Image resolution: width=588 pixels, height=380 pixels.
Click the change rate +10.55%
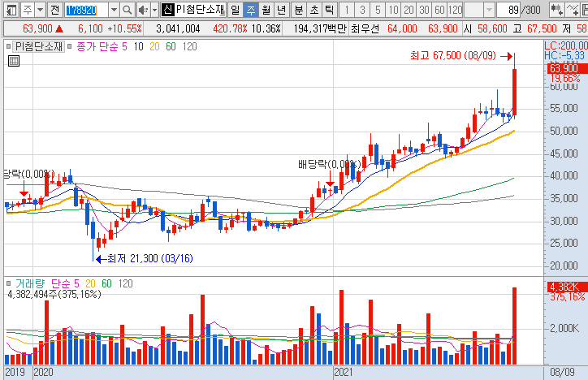click(124, 29)
